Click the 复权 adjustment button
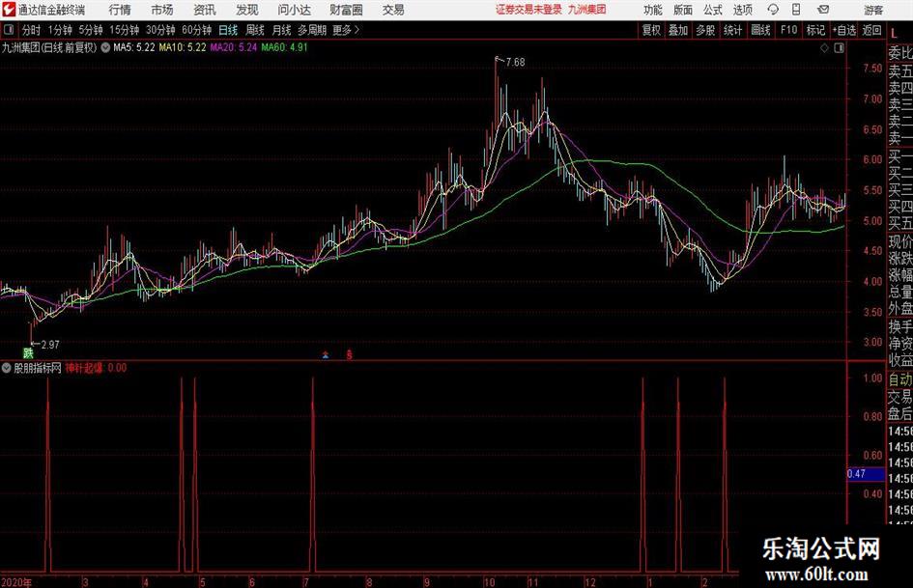Image resolution: width=913 pixels, height=588 pixels. [x=651, y=30]
